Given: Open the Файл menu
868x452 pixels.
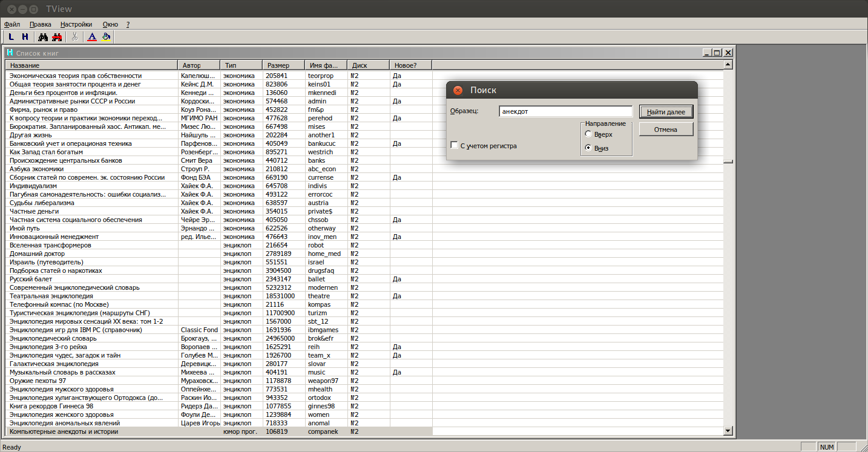Looking at the screenshot, I should click(12, 24).
